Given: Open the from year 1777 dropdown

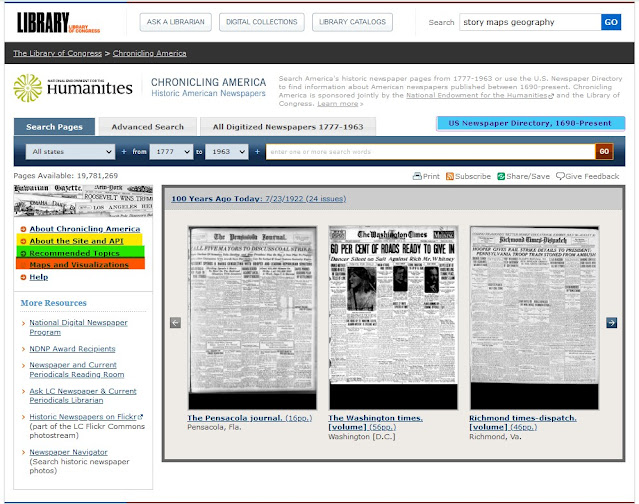Looking at the screenshot, I should pyautogui.click(x=171, y=152).
